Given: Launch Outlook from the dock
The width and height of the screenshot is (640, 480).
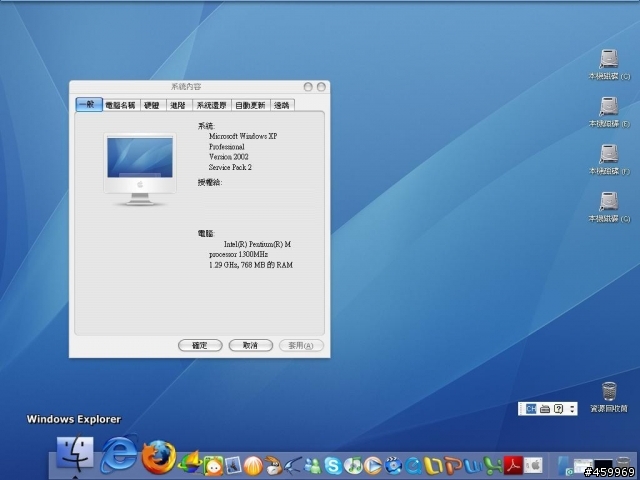Looking at the screenshot, I should tap(433, 466).
